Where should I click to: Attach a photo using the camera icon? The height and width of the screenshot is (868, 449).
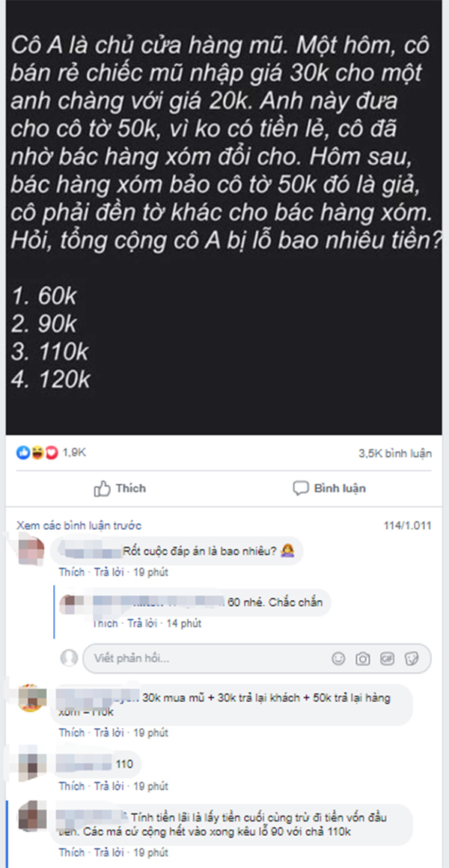tap(362, 658)
